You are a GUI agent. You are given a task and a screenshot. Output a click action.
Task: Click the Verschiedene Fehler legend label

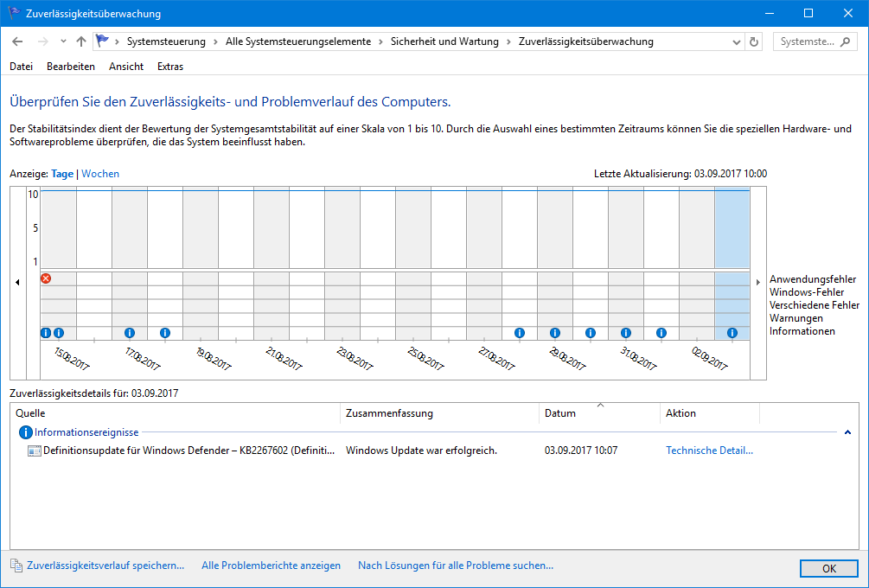(x=815, y=305)
